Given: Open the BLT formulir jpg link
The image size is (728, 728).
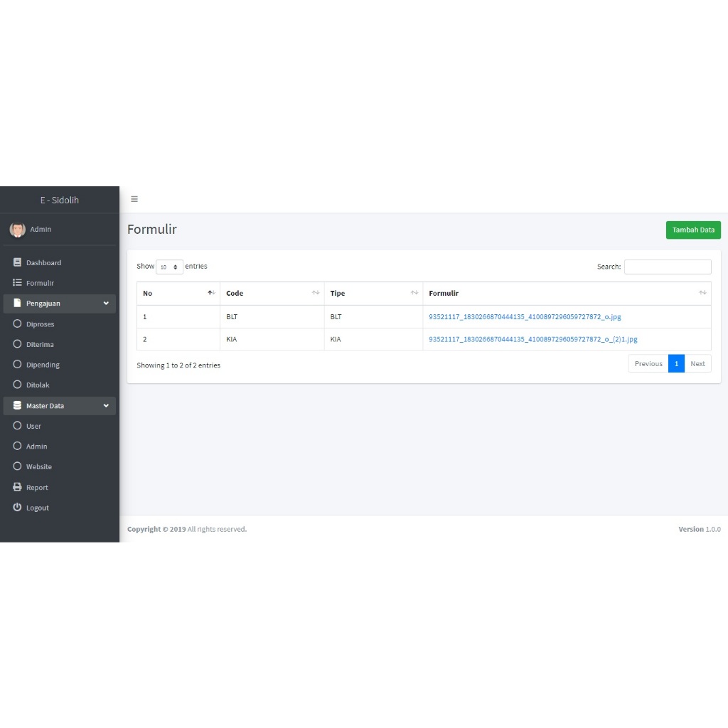Looking at the screenshot, I should coord(525,316).
